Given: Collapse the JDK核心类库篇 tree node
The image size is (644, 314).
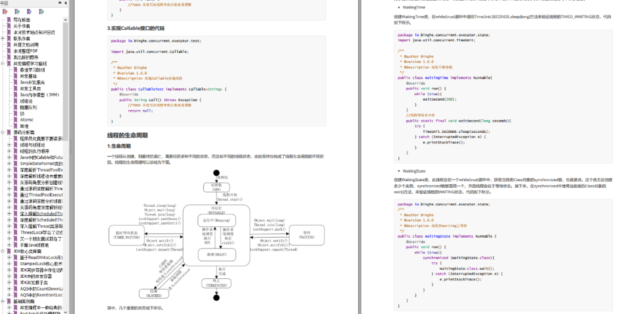Looking at the screenshot, I should pos(2,251).
